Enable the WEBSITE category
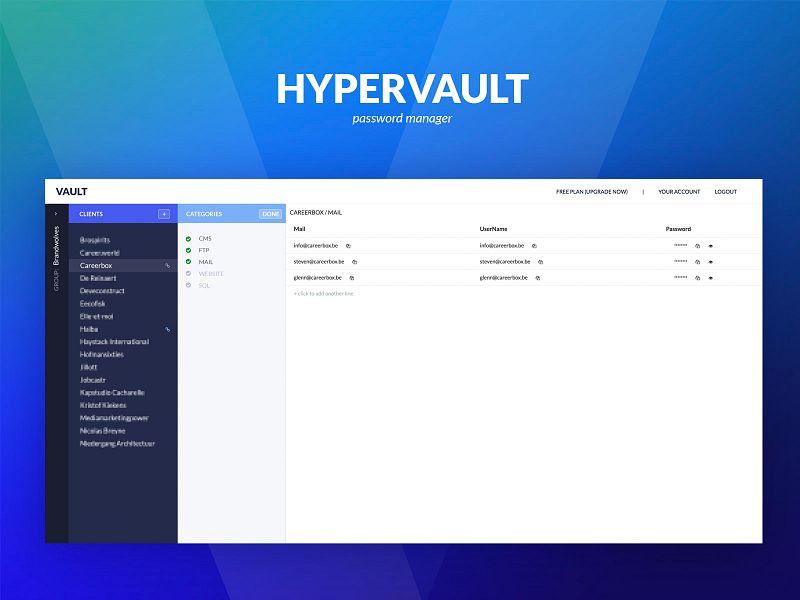The image size is (800, 600). [x=188, y=273]
